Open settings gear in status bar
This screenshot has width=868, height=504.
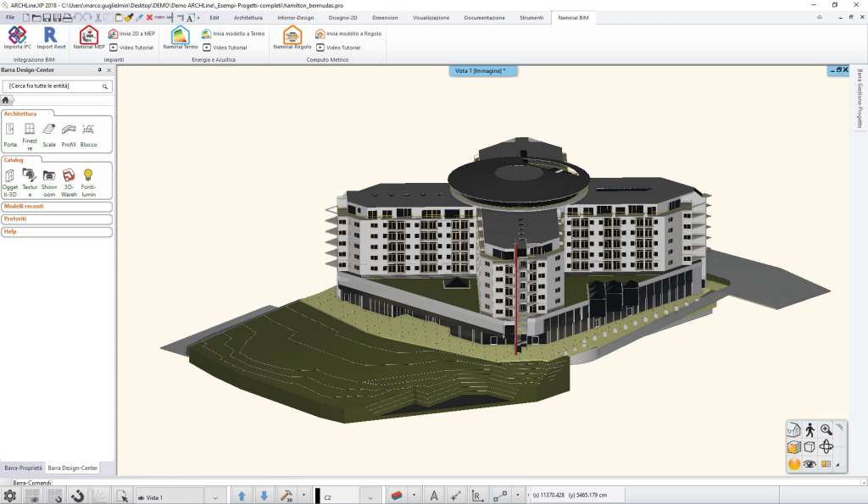[x=9, y=496]
